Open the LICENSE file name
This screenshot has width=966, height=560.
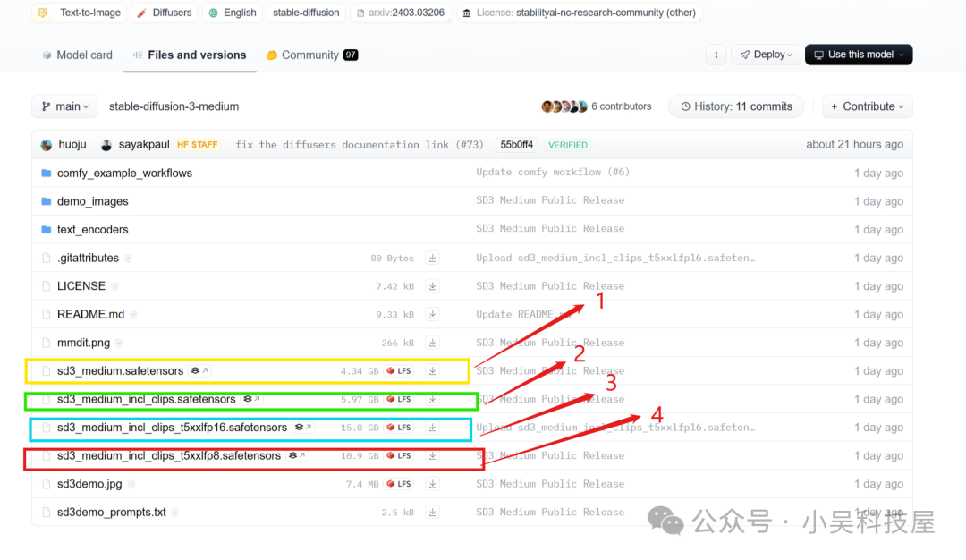coord(81,286)
